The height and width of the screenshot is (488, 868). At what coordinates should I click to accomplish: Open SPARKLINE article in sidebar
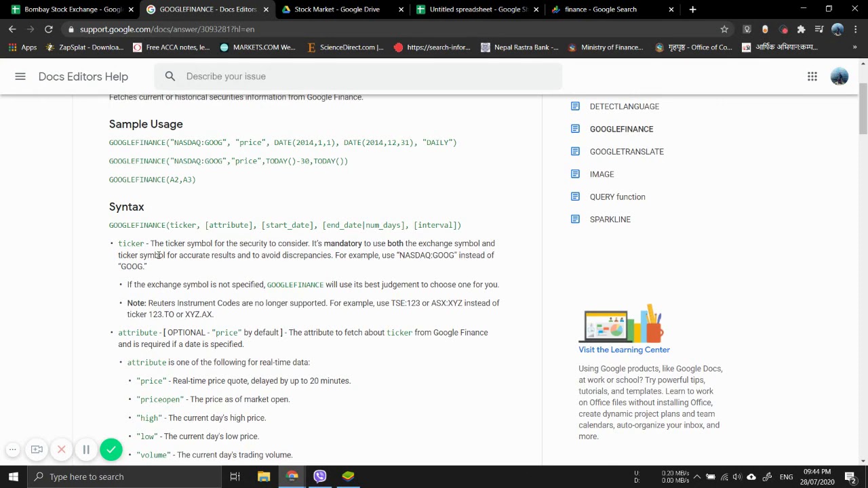pyautogui.click(x=610, y=220)
